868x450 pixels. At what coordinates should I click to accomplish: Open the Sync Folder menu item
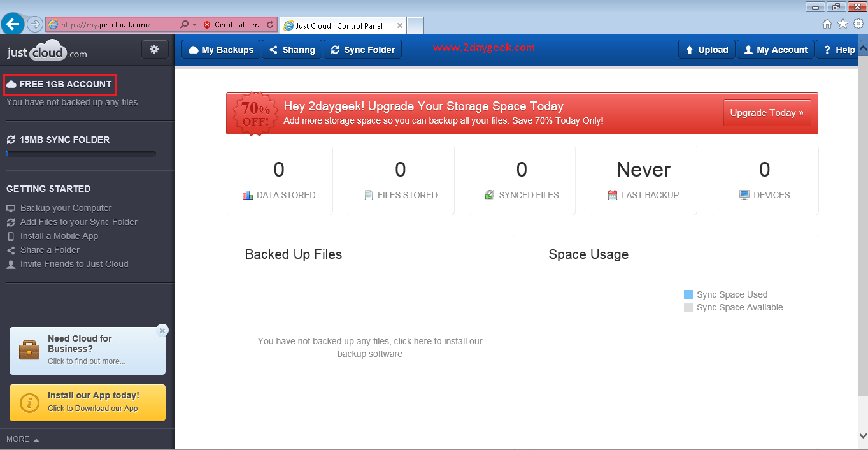(363, 50)
